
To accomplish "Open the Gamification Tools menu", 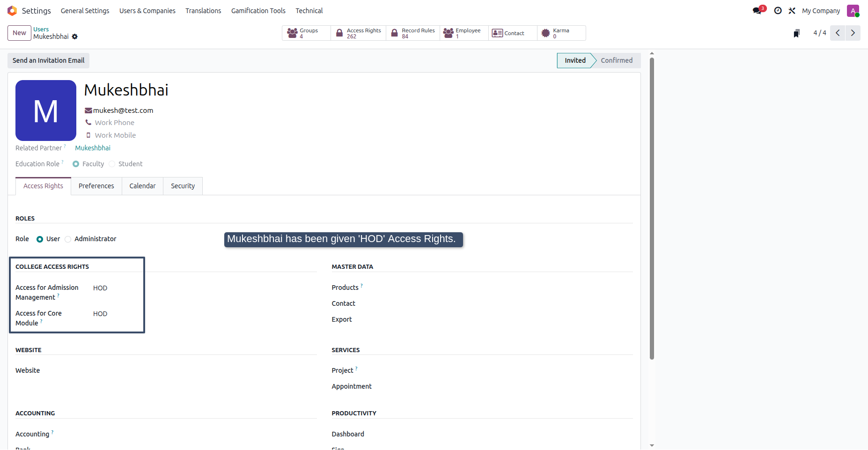I will pos(258,11).
